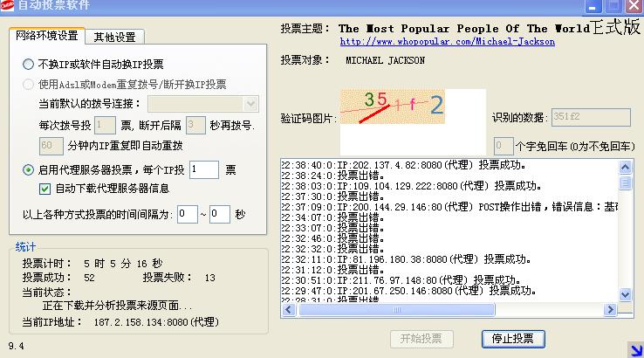This screenshot has height=358, width=644.
Task: Click the 每个IP投 votes field
Action: (x=203, y=169)
